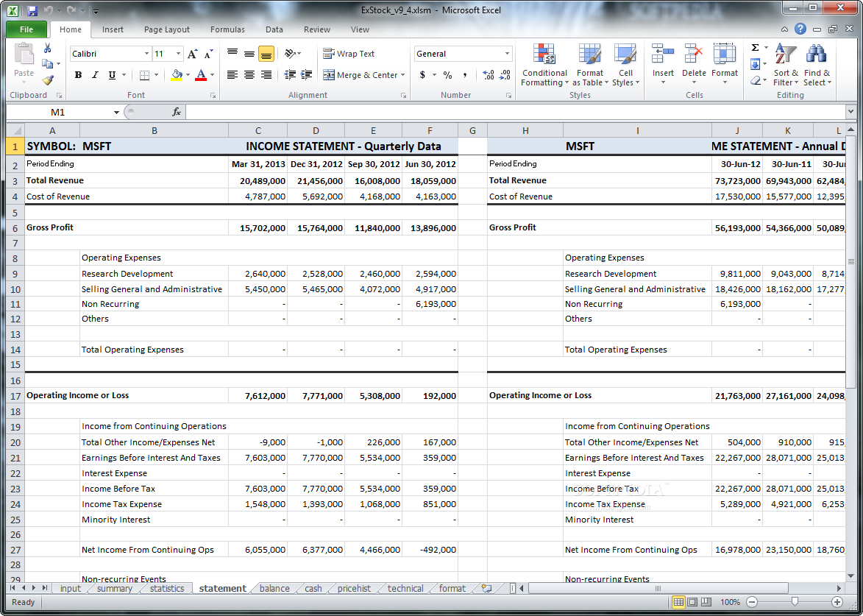Toggle Align Text Left

click(232, 75)
